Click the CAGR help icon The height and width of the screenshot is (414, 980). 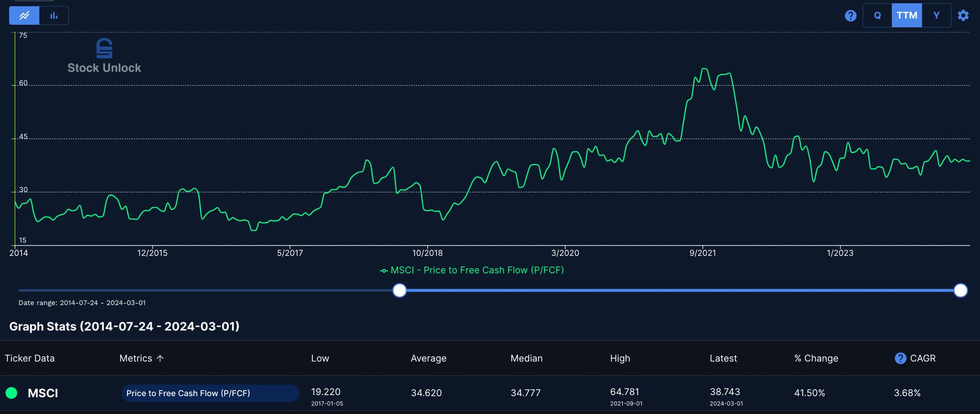[x=900, y=358]
